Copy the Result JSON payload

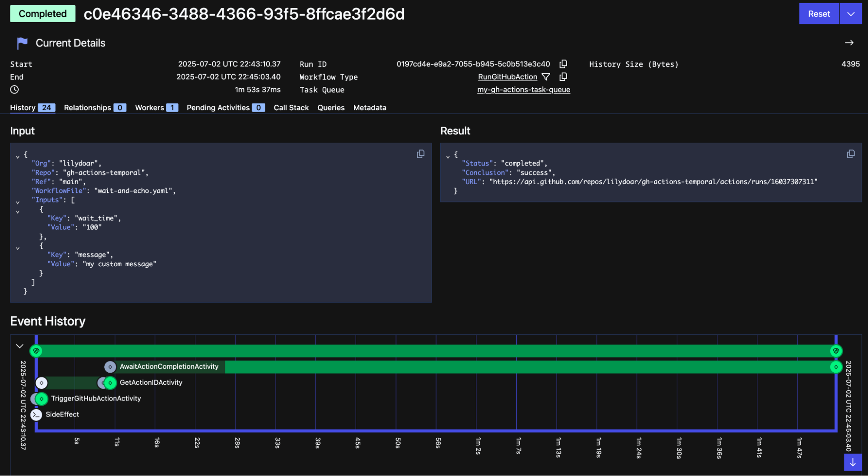[x=851, y=154]
